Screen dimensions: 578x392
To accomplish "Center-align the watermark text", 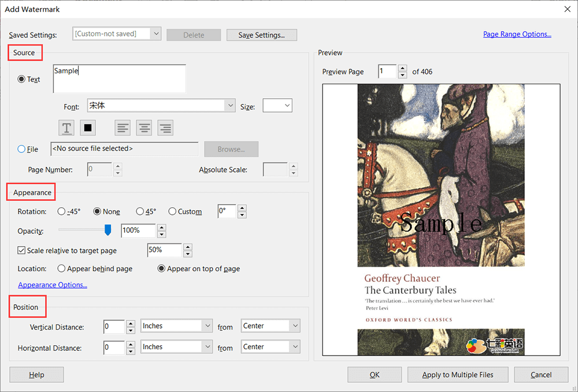I will (144, 128).
